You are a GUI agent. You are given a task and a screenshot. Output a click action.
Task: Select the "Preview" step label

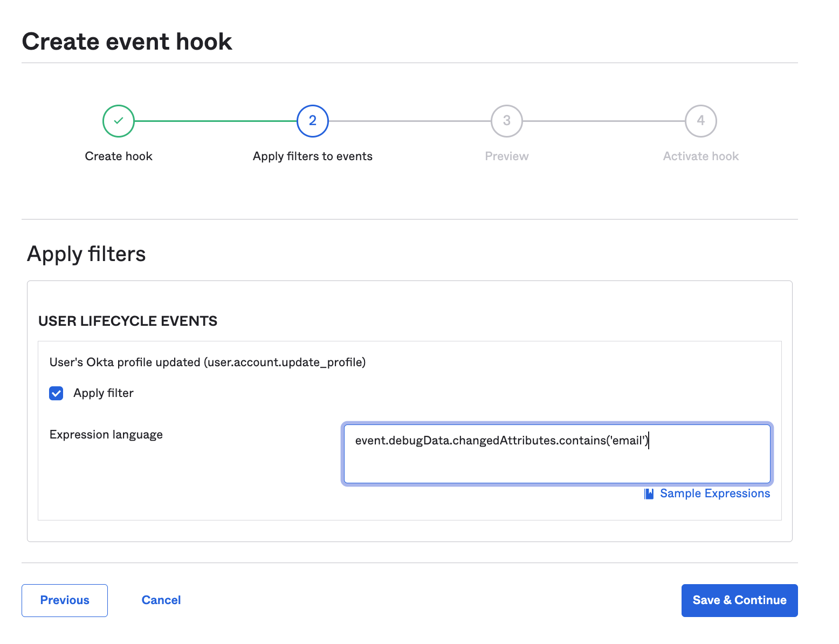coord(507,156)
